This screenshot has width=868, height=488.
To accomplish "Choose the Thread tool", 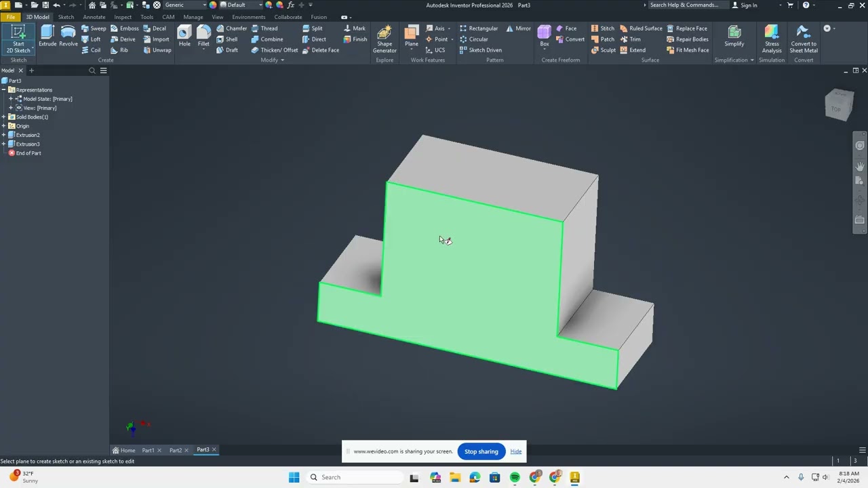I will point(264,28).
